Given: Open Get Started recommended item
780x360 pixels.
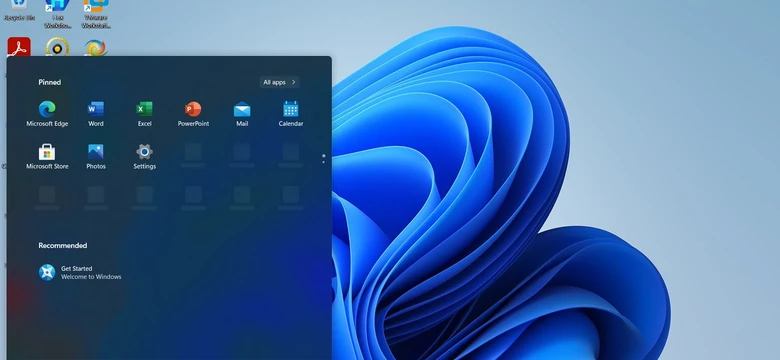Looking at the screenshot, I should (x=80, y=272).
